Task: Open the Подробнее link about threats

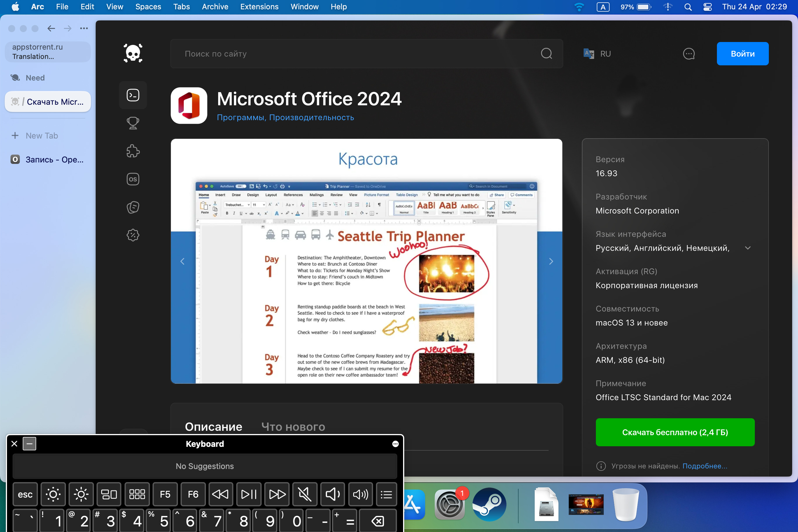Action: 705,466
